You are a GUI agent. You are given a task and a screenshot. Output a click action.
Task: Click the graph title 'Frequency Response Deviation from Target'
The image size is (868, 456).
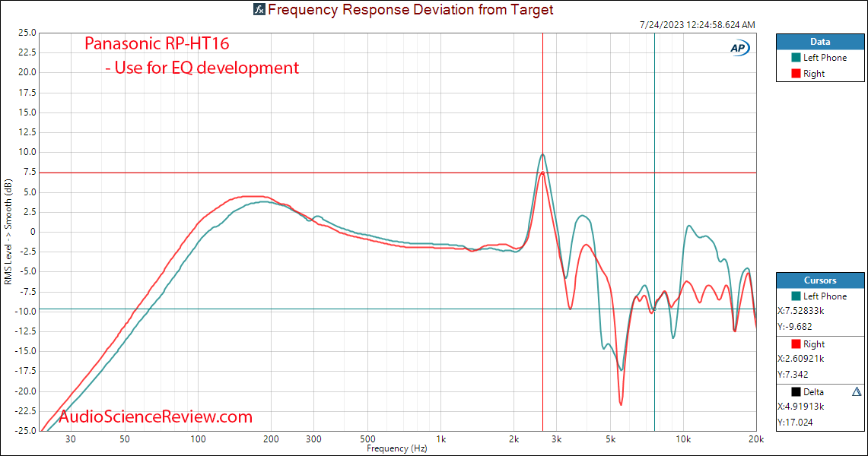pyautogui.click(x=410, y=9)
